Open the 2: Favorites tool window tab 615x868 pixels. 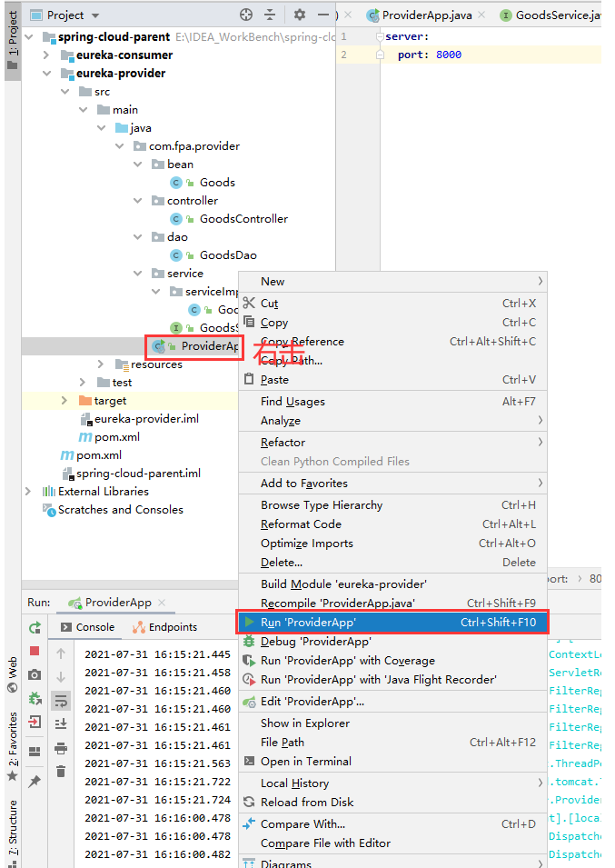pyautogui.click(x=12, y=745)
